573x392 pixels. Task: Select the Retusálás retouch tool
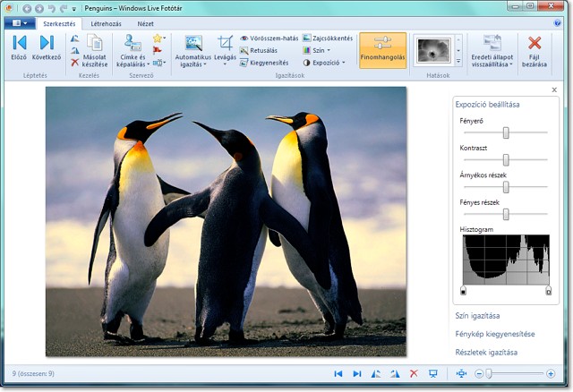(x=259, y=50)
